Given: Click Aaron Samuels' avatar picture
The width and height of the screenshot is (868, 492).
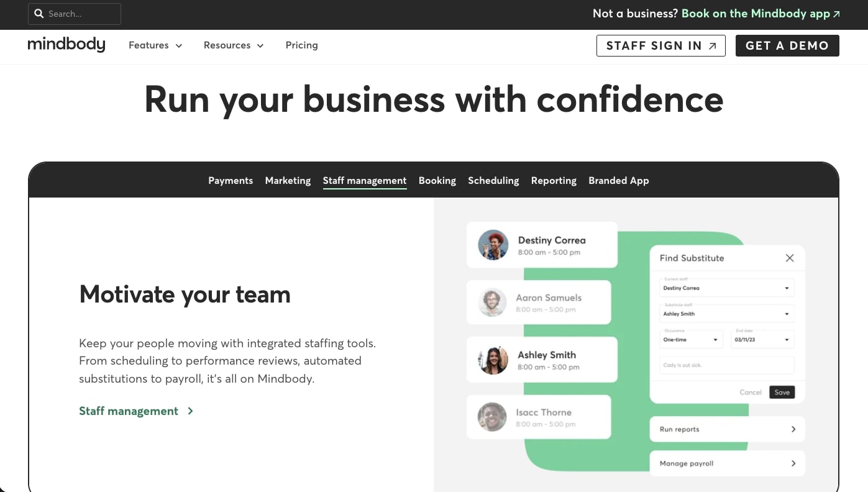Looking at the screenshot, I should [x=493, y=303].
